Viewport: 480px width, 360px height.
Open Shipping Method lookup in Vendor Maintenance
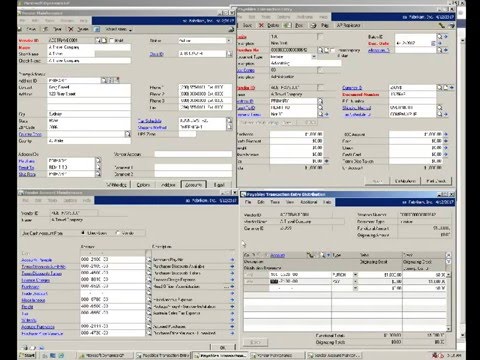[x=229, y=127]
